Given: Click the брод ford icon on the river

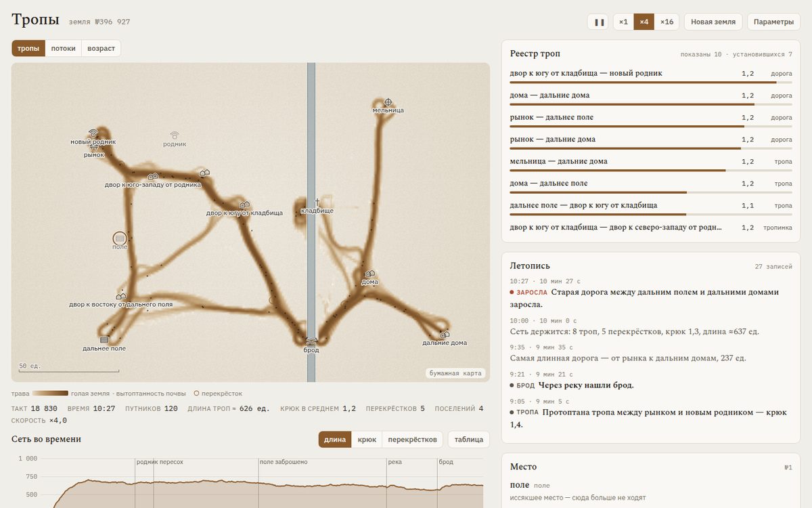Looking at the screenshot, I should (311, 342).
